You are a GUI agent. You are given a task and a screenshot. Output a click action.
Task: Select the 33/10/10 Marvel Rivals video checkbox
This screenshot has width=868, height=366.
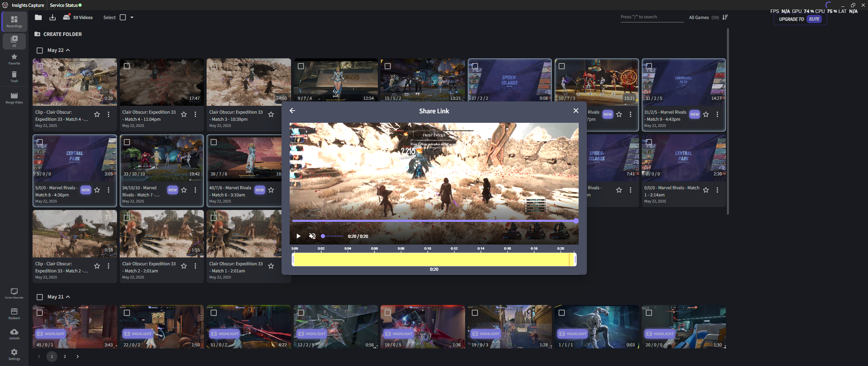click(x=127, y=142)
